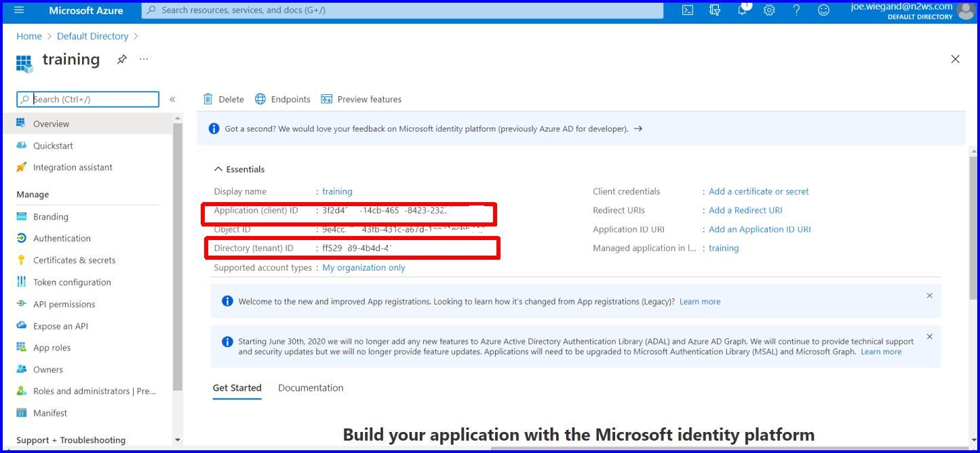Dismiss the ADAL deprecation notice
Screen dimensions: 980x453
pyautogui.click(x=930, y=336)
